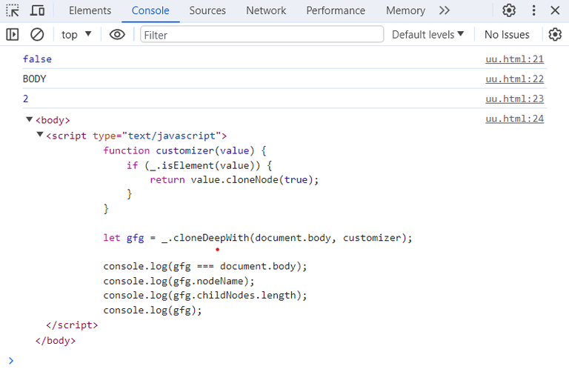Image resolution: width=569 pixels, height=392 pixels.
Task: Switch to the Memory tab
Action: (405, 10)
